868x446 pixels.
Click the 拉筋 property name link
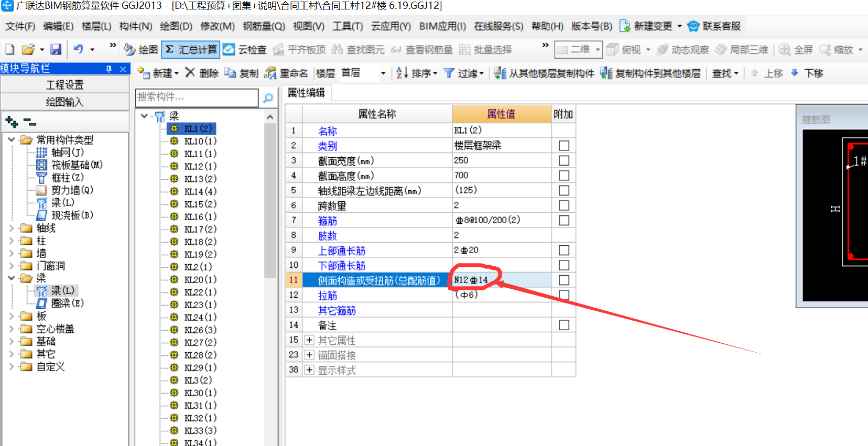click(328, 296)
